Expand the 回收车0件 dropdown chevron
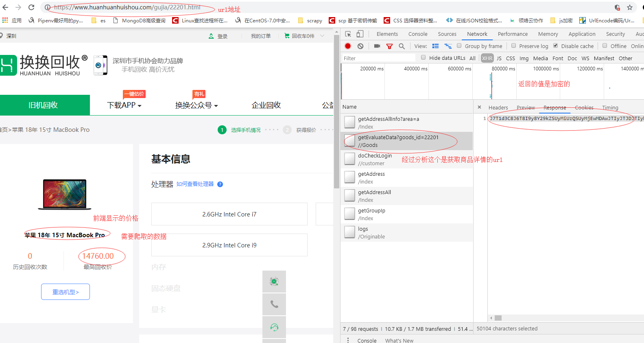The width and height of the screenshot is (644, 343). point(323,36)
